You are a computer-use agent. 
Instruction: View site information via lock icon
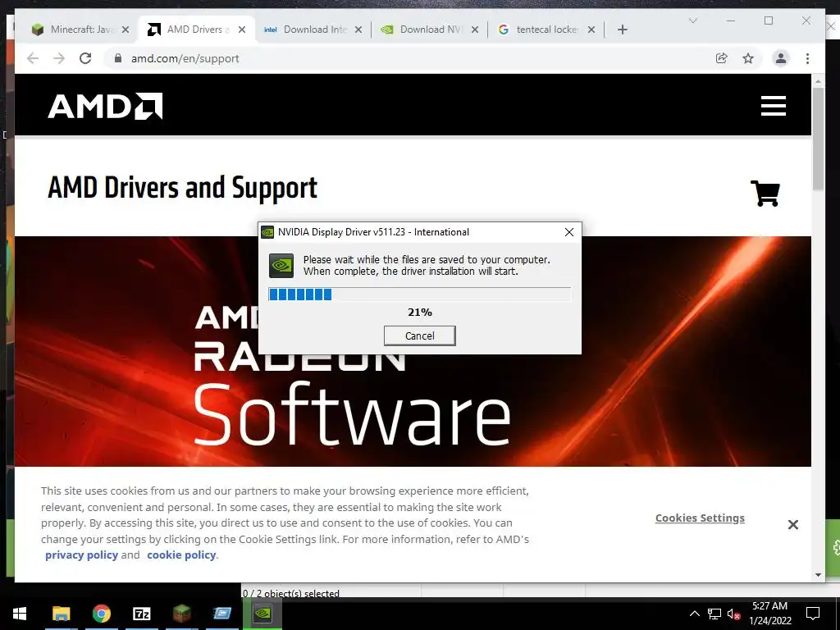coord(118,58)
